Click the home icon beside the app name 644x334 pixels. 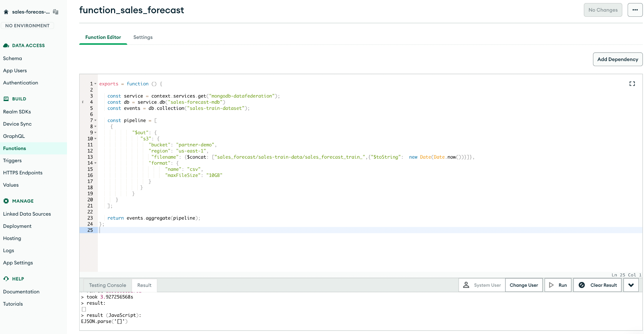[x=6, y=12]
